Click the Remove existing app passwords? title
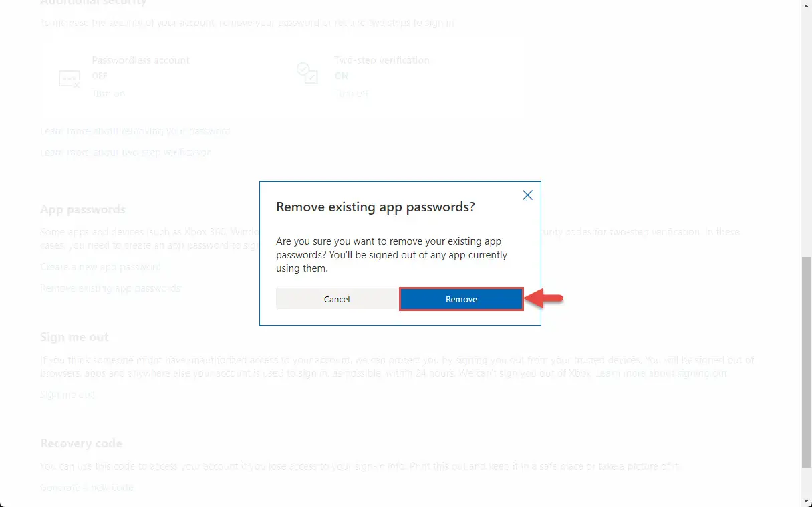 point(376,207)
